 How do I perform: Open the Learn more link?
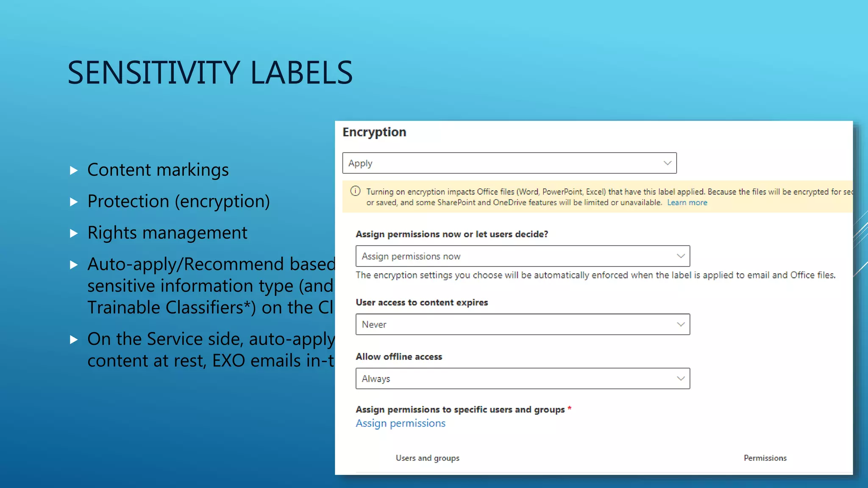(687, 202)
